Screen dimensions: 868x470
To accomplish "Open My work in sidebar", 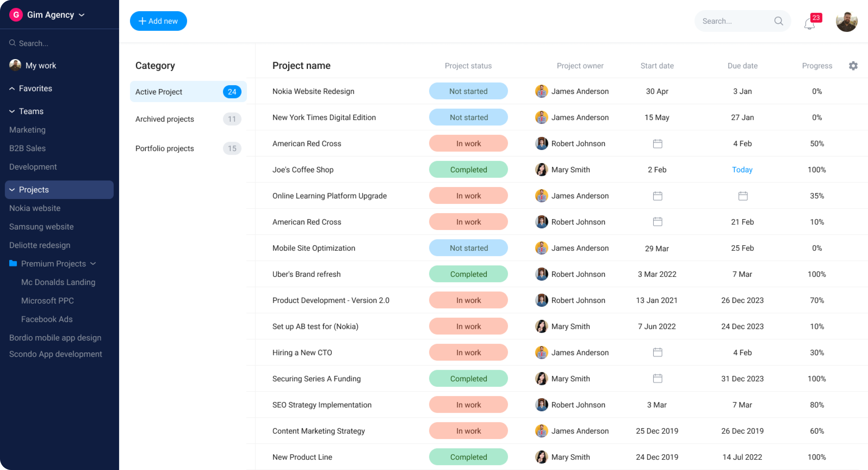I will point(41,66).
